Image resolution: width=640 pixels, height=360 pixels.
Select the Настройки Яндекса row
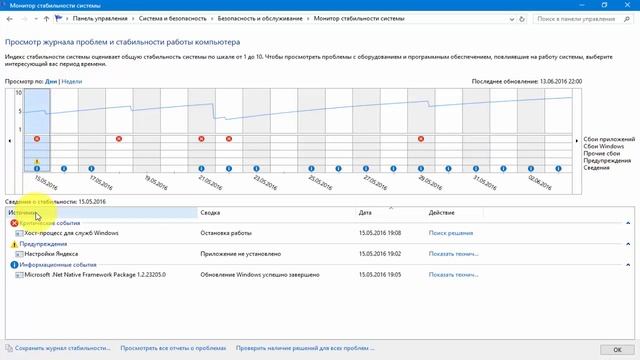click(x=320, y=254)
